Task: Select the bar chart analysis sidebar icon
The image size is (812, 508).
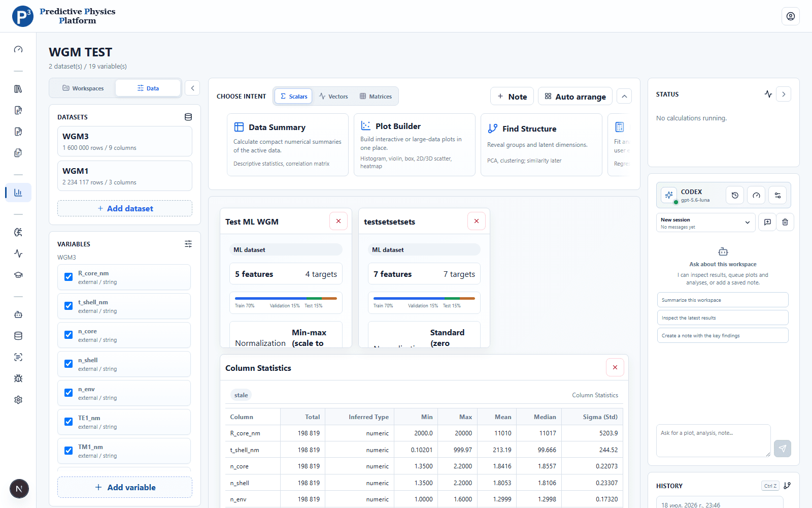Action: pos(18,193)
